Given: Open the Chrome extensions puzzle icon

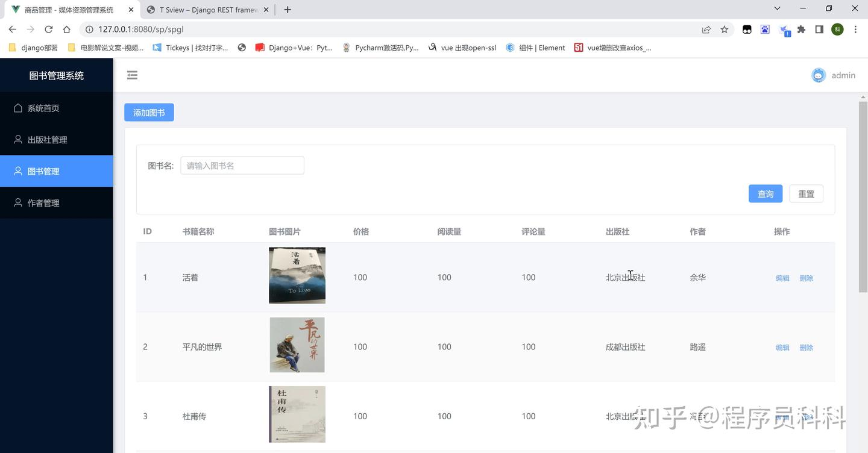Looking at the screenshot, I should 802,29.
